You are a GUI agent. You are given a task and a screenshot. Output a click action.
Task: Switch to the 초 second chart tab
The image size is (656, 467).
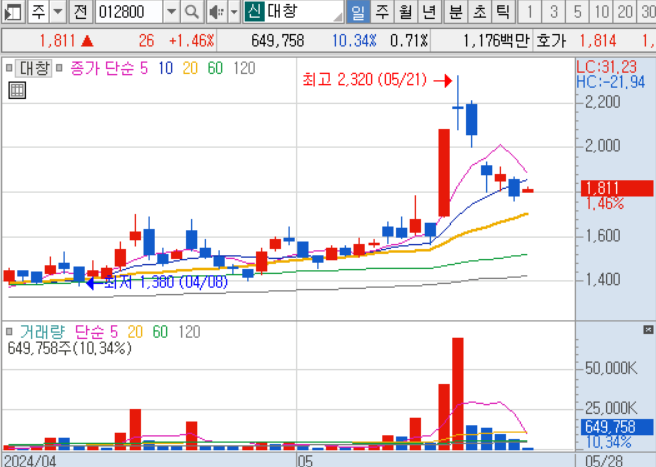(479, 12)
